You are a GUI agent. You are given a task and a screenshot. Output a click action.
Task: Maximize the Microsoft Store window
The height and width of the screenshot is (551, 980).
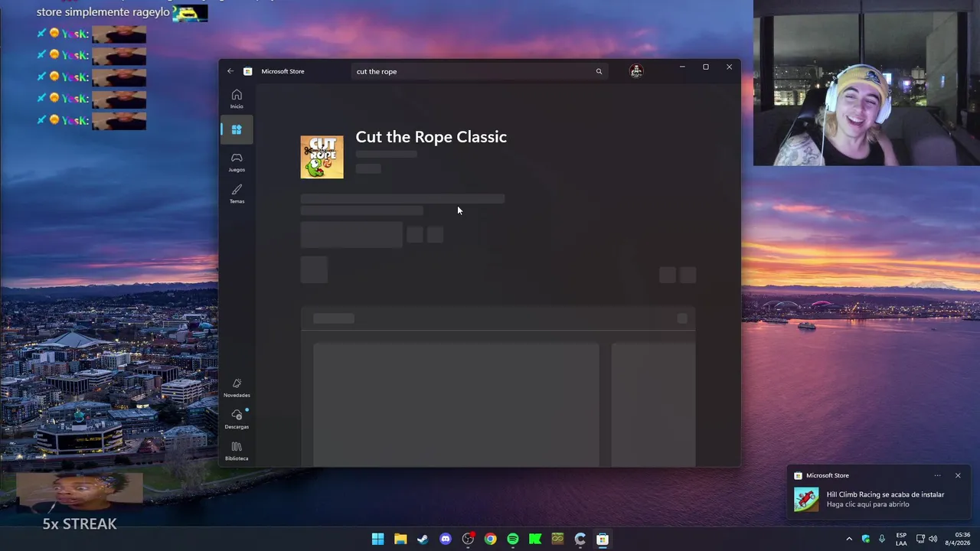pos(706,67)
